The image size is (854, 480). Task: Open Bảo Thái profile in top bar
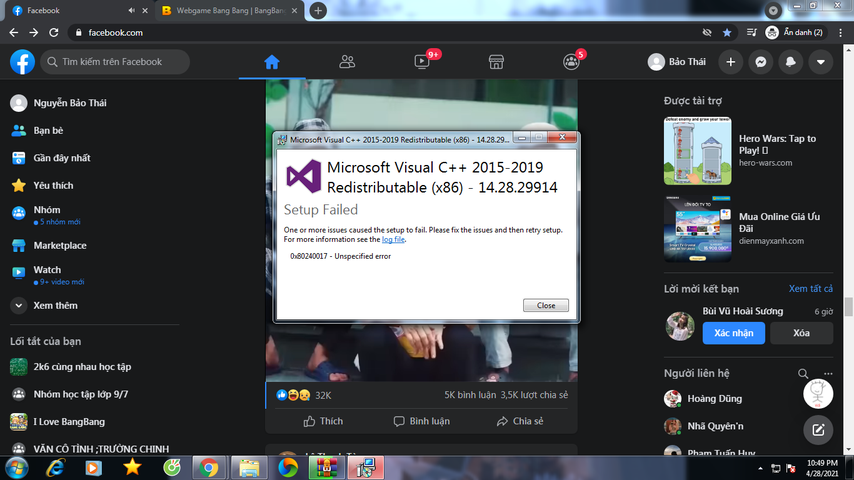point(677,62)
